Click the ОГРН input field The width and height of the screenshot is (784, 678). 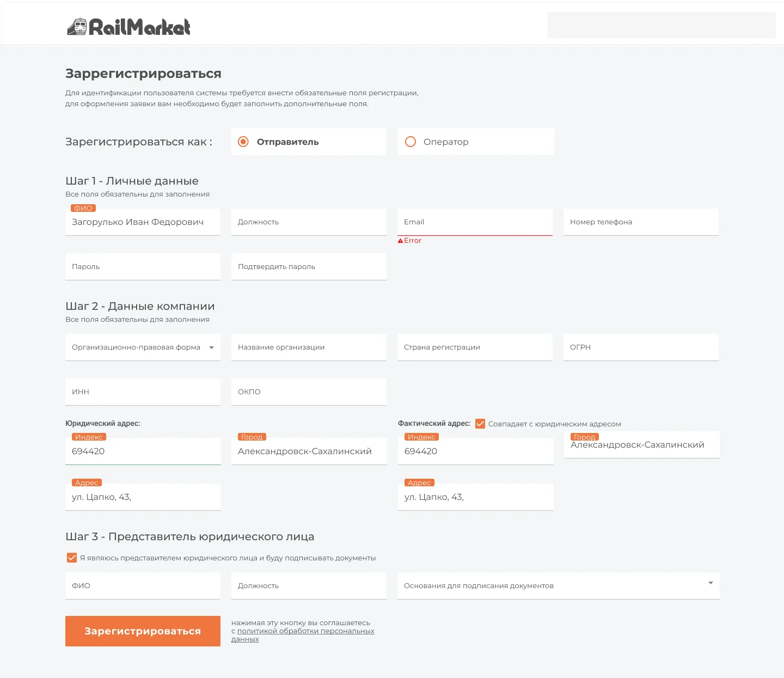click(x=641, y=347)
